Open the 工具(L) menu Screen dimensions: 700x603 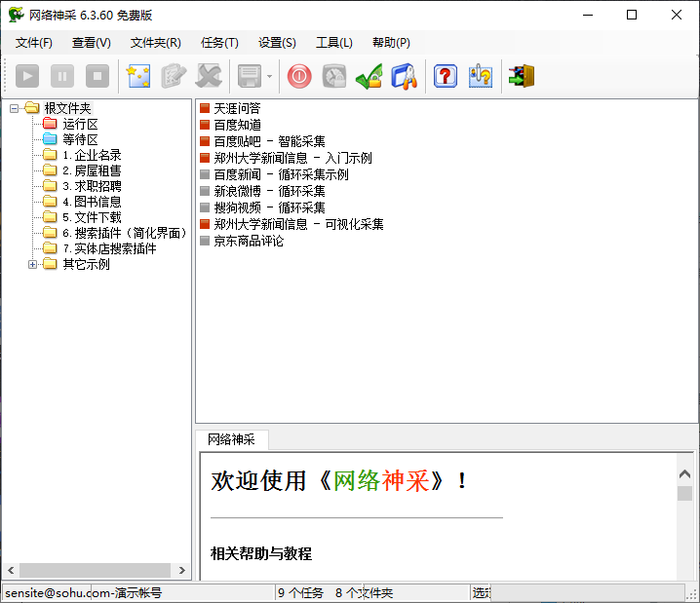(334, 42)
